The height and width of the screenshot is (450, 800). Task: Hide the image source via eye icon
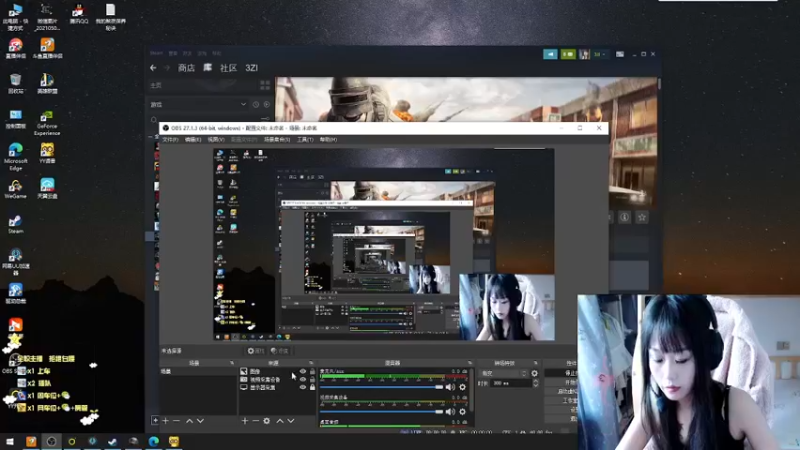click(x=303, y=371)
